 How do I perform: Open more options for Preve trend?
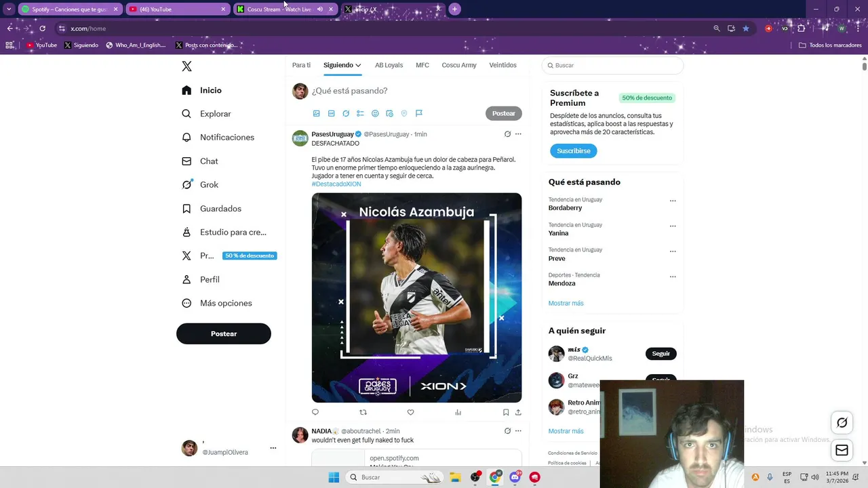pos(673,251)
